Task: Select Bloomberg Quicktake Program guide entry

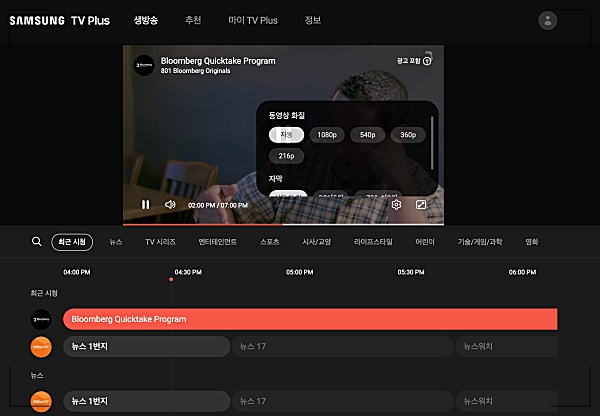Action: click(x=310, y=319)
